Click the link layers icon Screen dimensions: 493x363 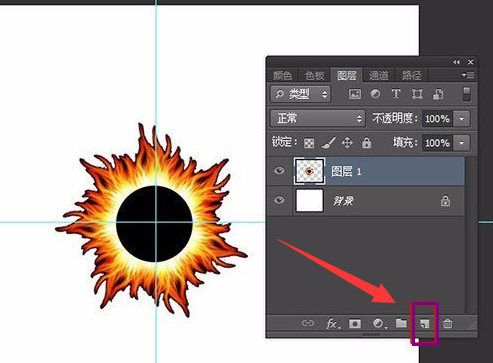point(307,323)
